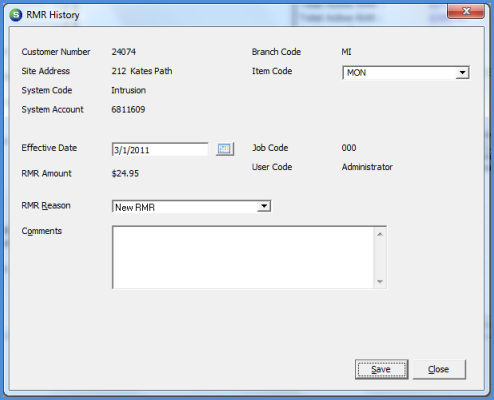Click into the Effective Date field

(160, 150)
